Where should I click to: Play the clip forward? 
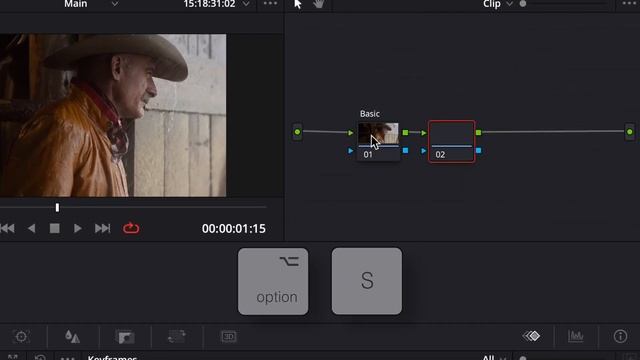pos(78,228)
